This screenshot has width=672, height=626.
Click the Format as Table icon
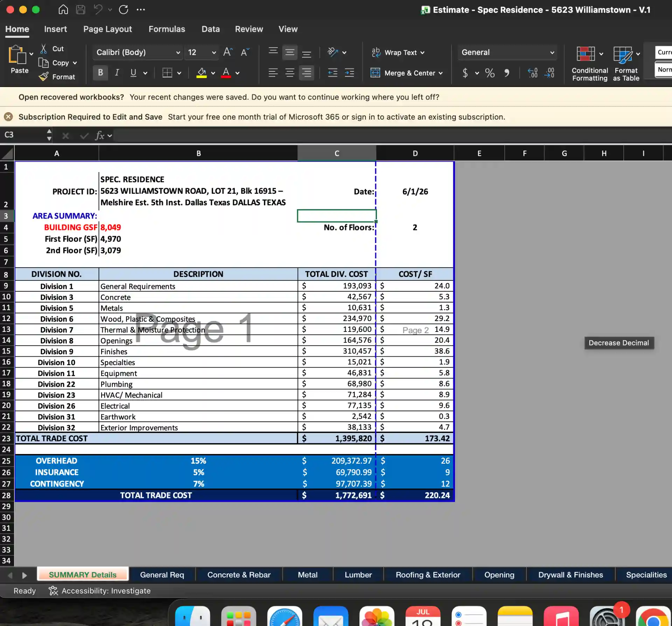click(x=623, y=55)
